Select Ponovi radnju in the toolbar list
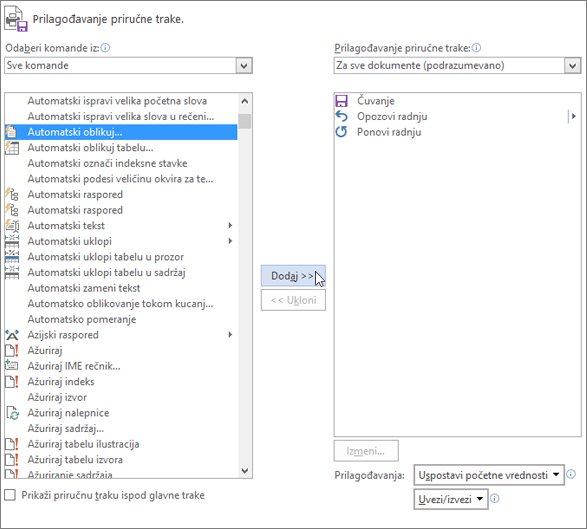Viewport: 587px width, 529px height. pos(457,132)
